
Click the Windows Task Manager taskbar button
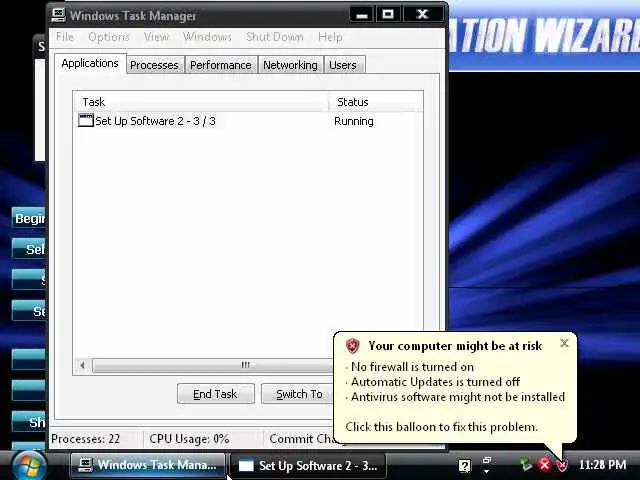[x=148, y=465]
